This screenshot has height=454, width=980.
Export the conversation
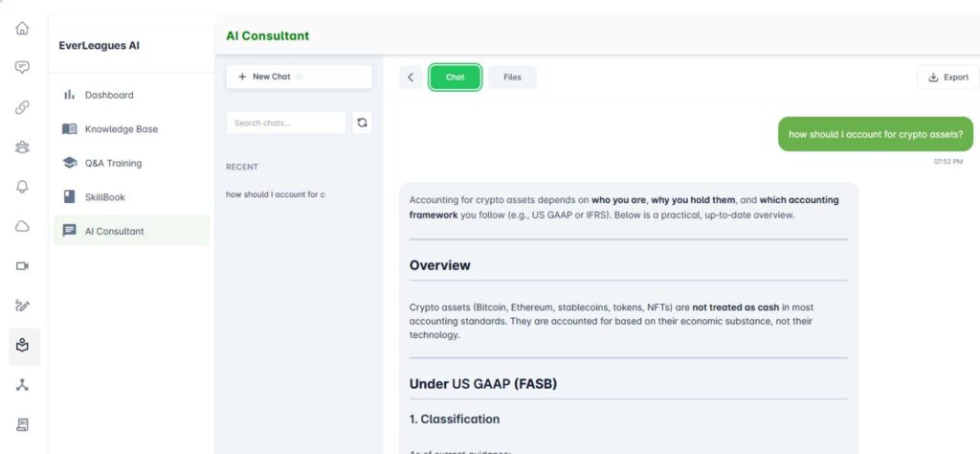click(x=947, y=78)
